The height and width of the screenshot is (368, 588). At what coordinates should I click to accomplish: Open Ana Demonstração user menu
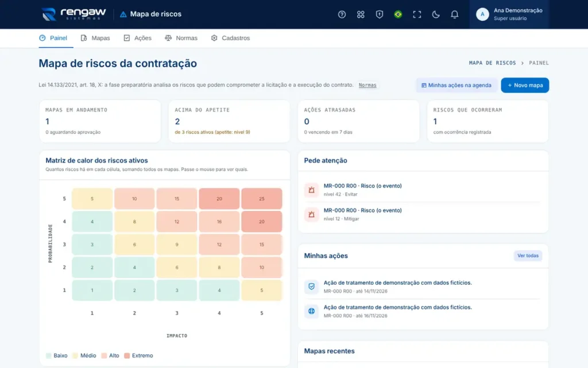tap(509, 14)
